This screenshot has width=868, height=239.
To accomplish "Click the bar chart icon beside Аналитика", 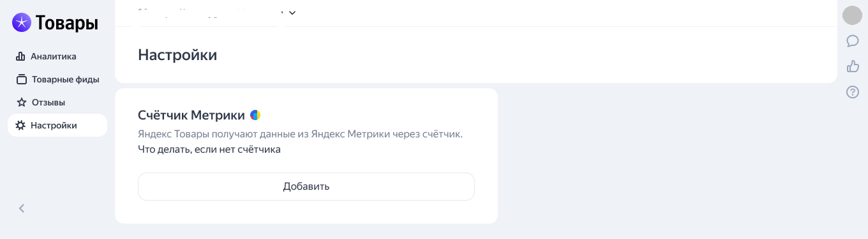I will tap(20, 56).
